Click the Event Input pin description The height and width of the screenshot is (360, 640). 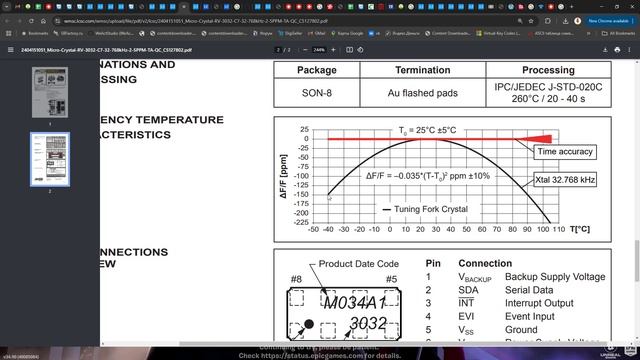[529, 316]
